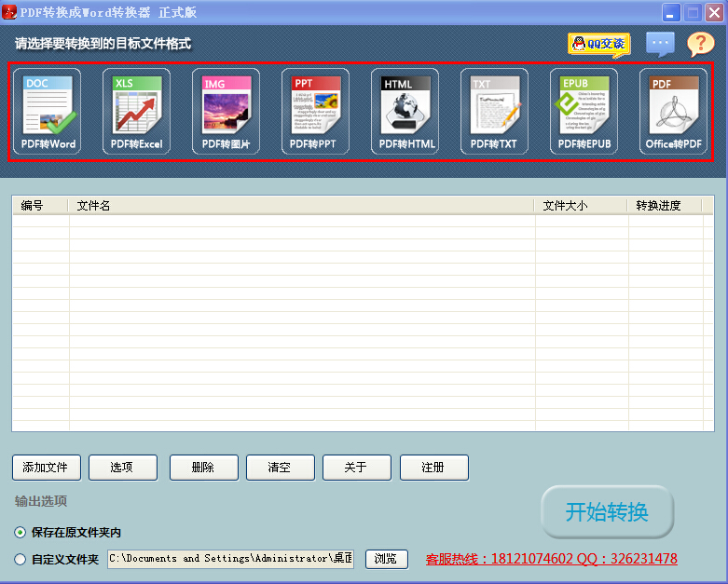Image resolution: width=728 pixels, height=584 pixels.
Task: Close the PDF converter window
Action: tap(714, 12)
